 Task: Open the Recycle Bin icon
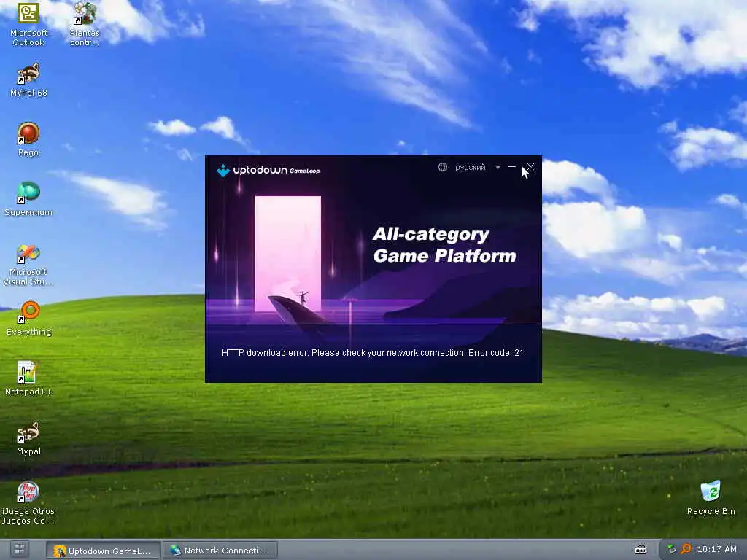(x=711, y=498)
